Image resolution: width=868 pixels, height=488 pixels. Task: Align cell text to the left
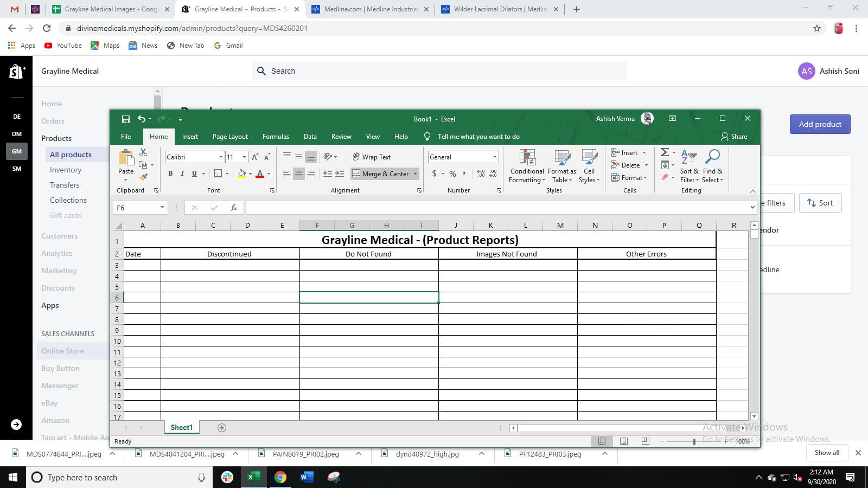click(x=287, y=174)
